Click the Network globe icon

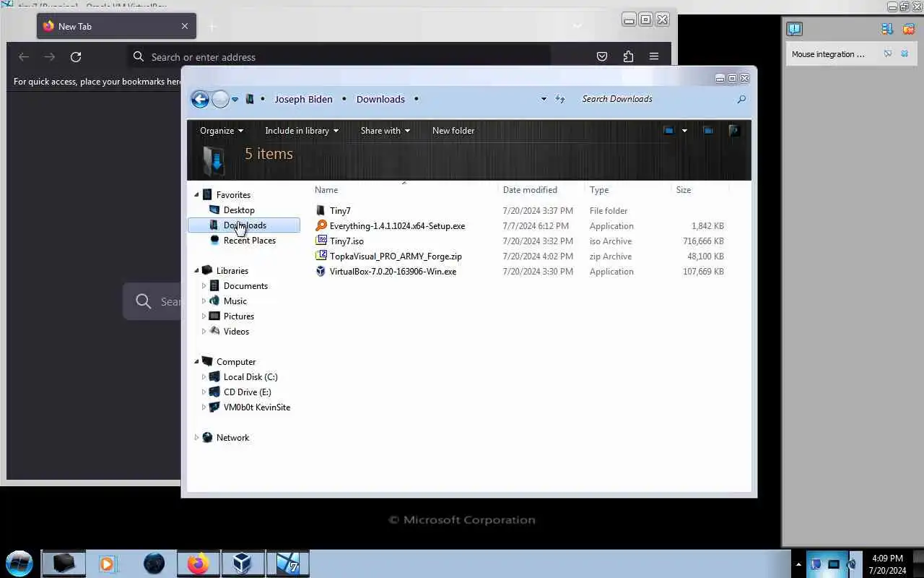tap(207, 438)
